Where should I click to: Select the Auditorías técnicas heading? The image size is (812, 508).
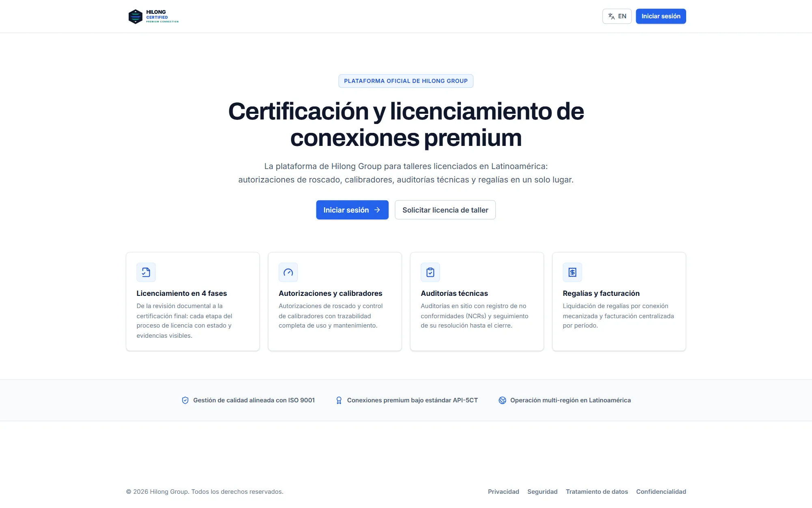[454, 293]
